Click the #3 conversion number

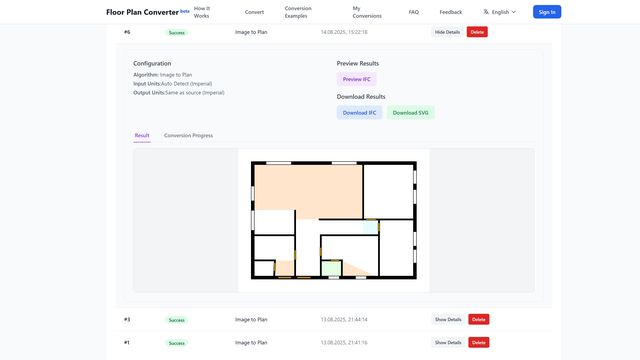[x=127, y=320]
